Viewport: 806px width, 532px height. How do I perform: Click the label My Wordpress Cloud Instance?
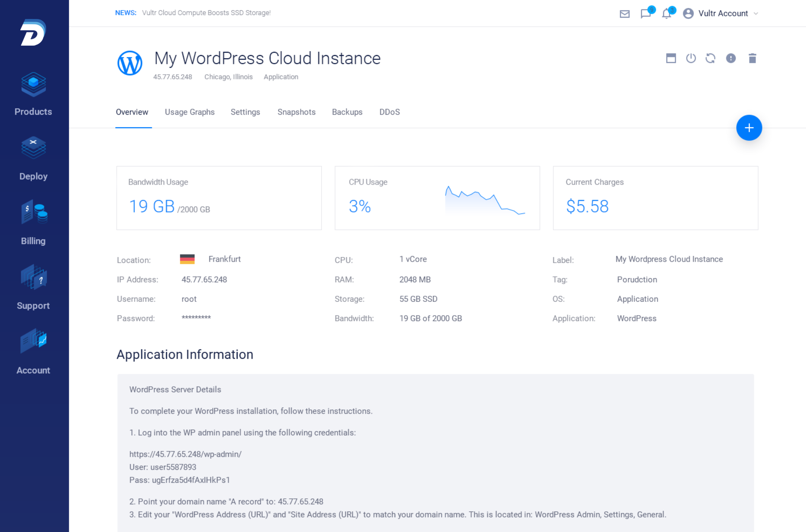coord(669,259)
